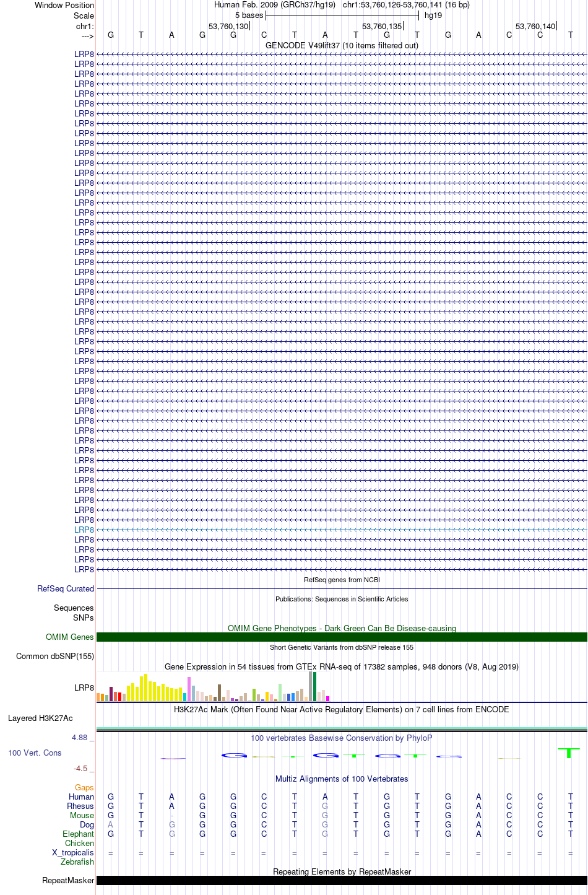This screenshot has height=895, width=588.
Task: Click the Sequences SNPs track label
Action: (74, 613)
